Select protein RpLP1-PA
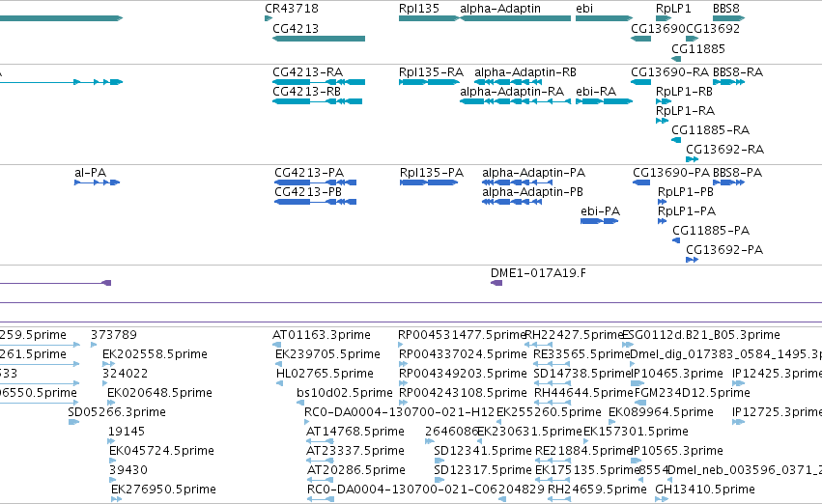Image resolution: width=822 pixels, height=504 pixels. [x=687, y=211]
